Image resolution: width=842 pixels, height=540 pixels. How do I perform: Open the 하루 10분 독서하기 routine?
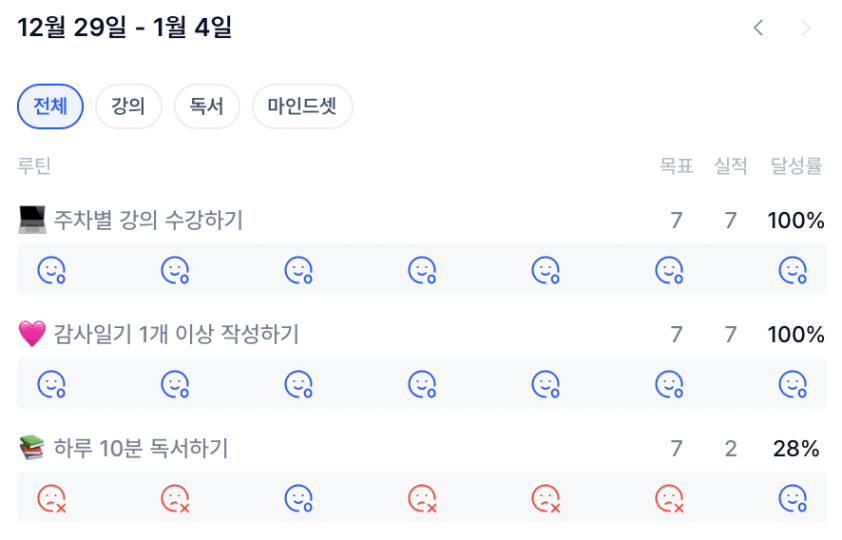coord(141,449)
